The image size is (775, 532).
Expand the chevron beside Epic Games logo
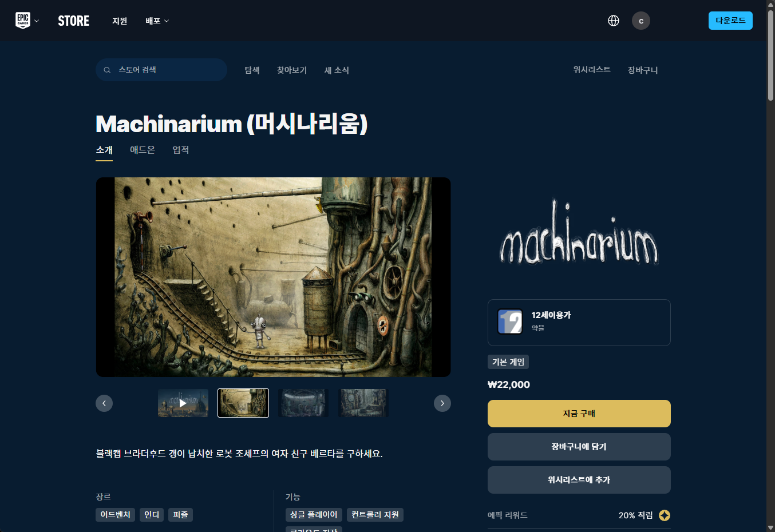click(x=37, y=21)
